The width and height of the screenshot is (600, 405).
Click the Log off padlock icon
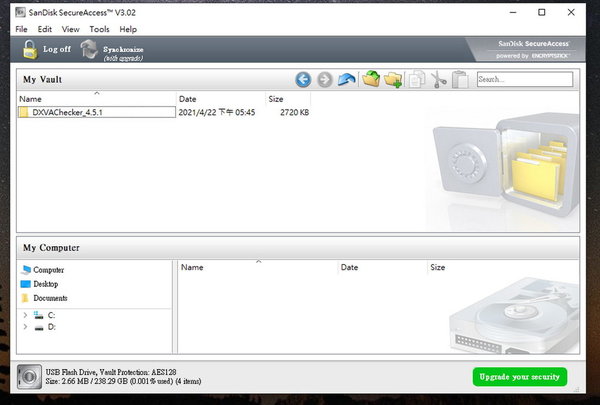pos(30,49)
